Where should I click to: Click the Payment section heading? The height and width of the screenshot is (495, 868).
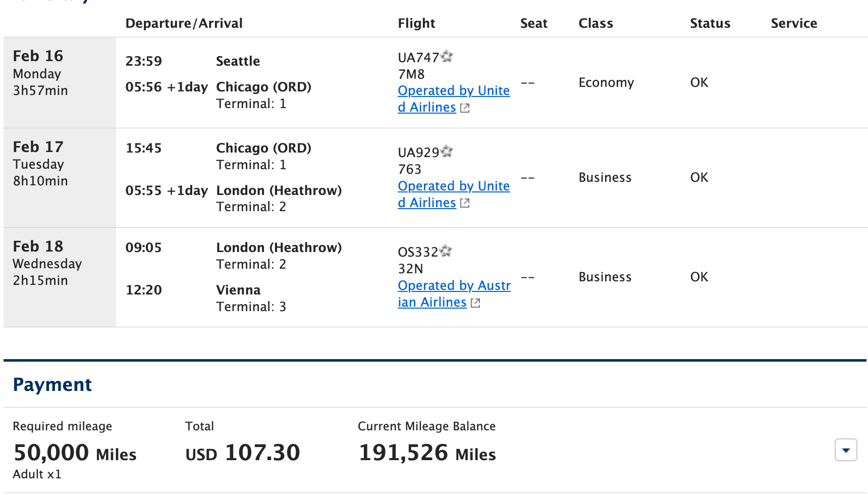52,385
